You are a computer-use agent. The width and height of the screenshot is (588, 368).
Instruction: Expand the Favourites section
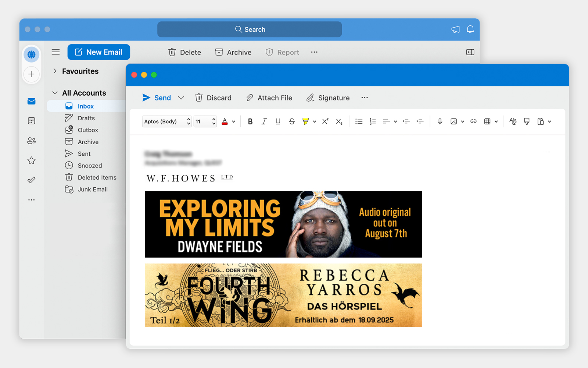pyautogui.click(x=54, y=71)
